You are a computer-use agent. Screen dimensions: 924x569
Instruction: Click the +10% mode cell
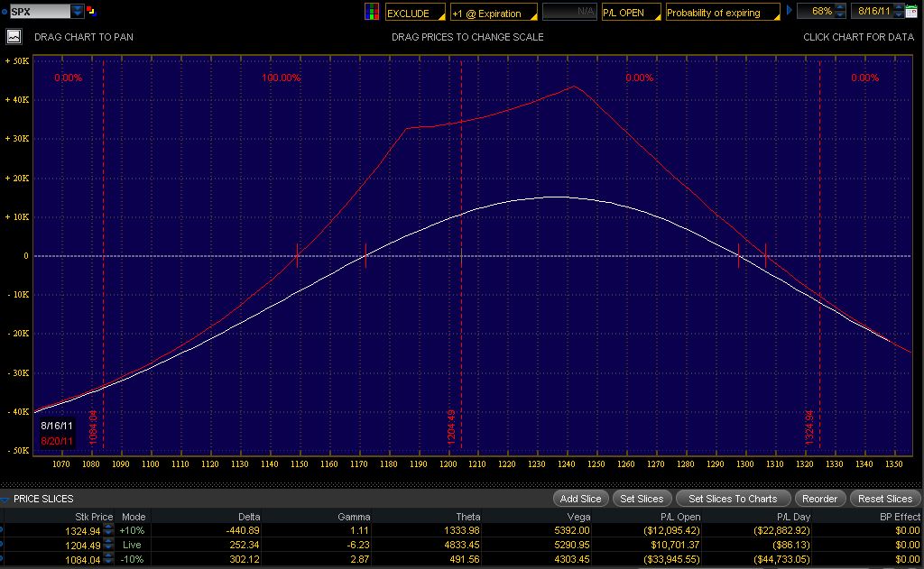pos(132,531)
